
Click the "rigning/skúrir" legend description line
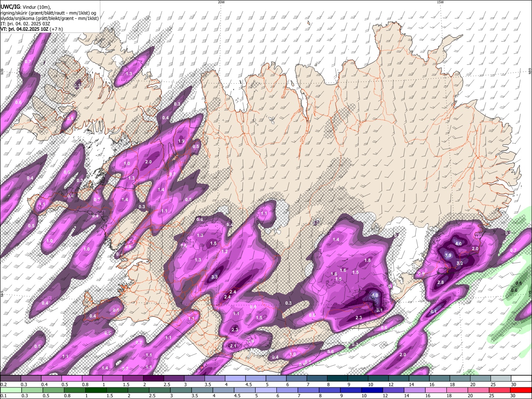pyautogui.click(x=49, y=12)
